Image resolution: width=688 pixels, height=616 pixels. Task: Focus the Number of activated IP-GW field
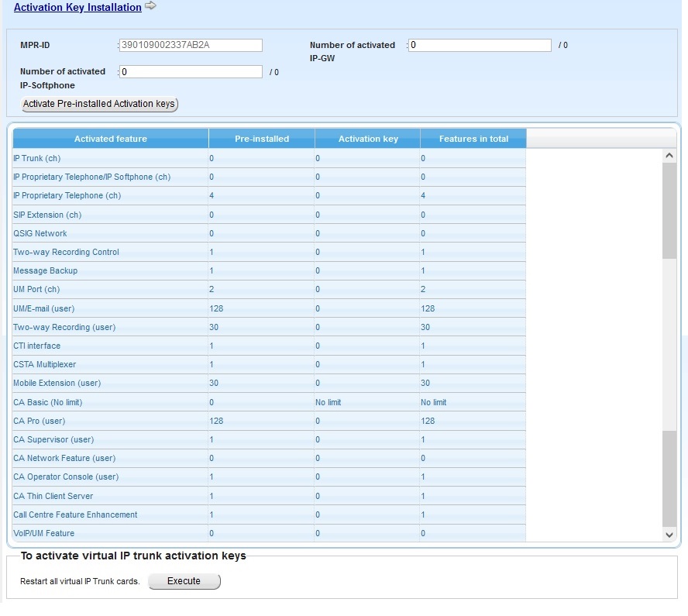tap(480, 45)
